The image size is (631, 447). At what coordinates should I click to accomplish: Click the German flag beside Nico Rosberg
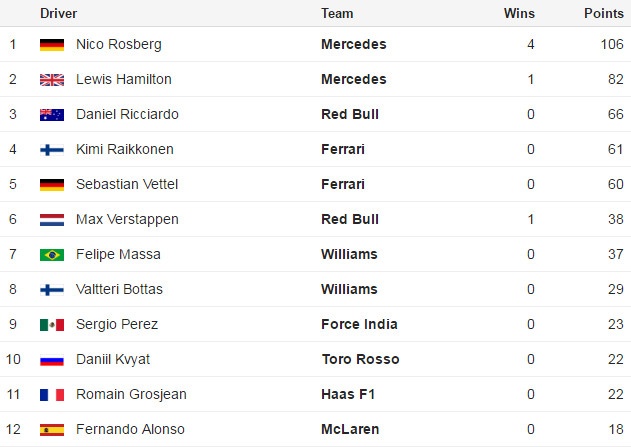(x=52, y=45)
